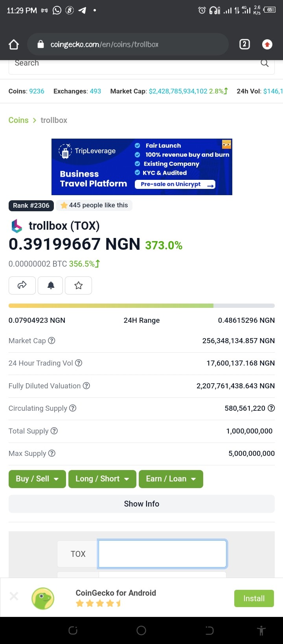
Task: Open the browser tab switcher
Action: 244,44
